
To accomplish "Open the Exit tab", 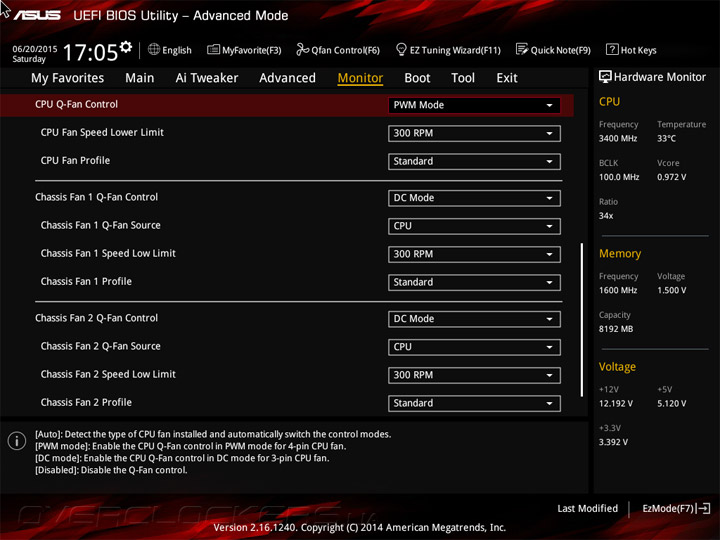I will click(x=507, y=78).
